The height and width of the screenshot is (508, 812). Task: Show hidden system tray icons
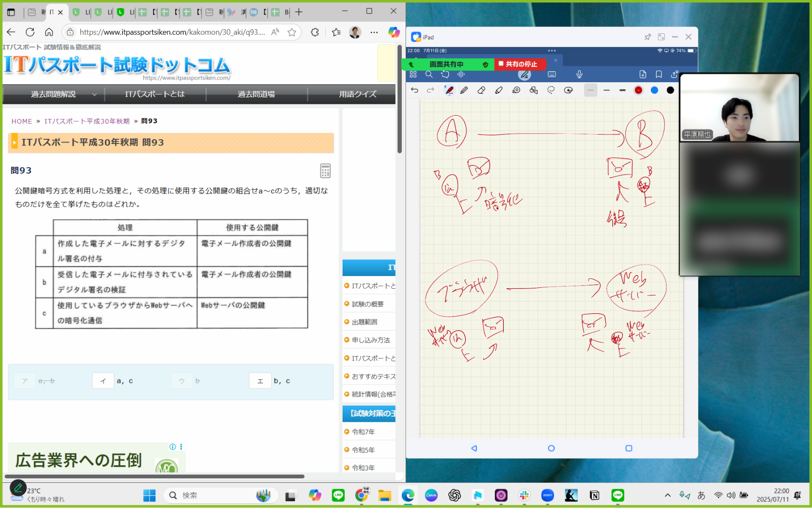point(667,495)
